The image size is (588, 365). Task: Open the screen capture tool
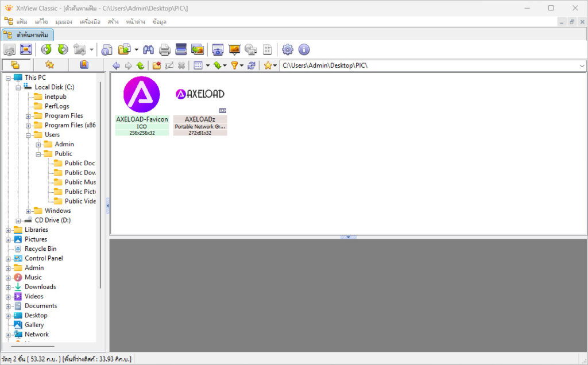tap(218, 49)
